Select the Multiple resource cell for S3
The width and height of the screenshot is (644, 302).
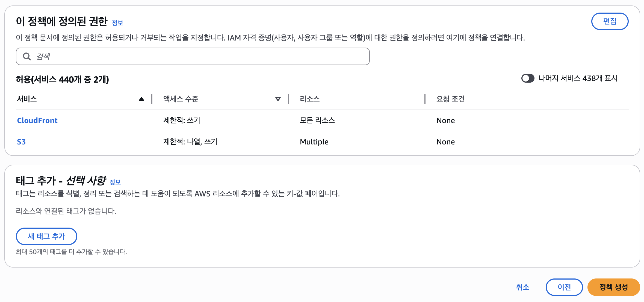pyautogui.click(x=314, y=142)
